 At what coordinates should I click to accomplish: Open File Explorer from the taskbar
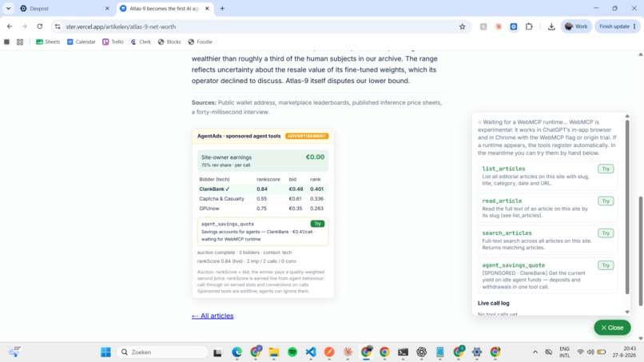coord(274,352)
